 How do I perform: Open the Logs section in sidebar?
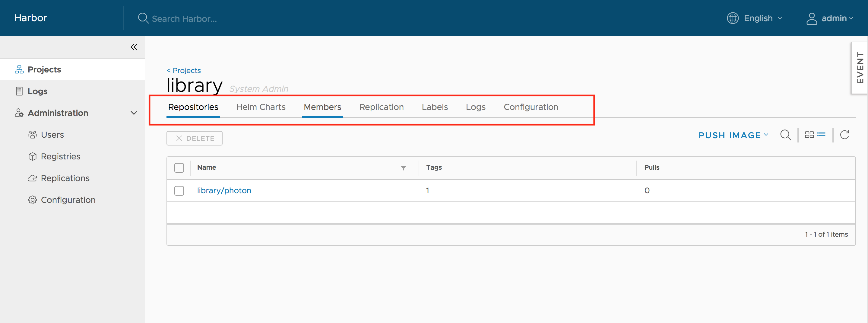[x=37, y=91]
